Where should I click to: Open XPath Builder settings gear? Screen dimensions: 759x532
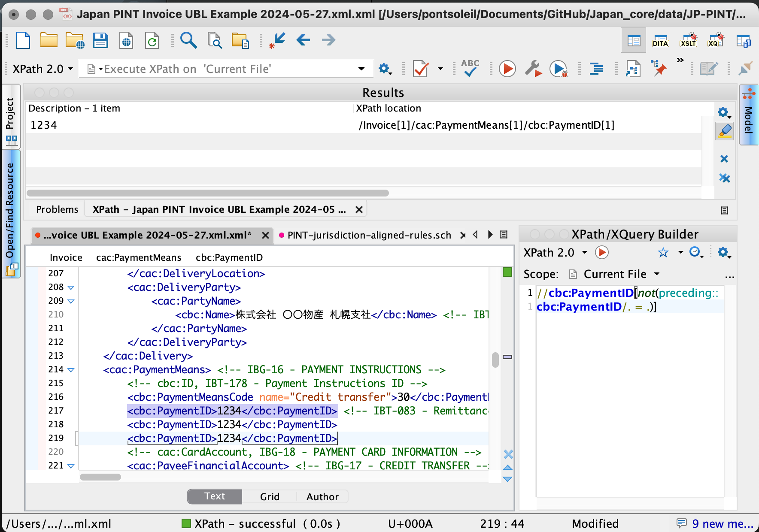point(724,252)
